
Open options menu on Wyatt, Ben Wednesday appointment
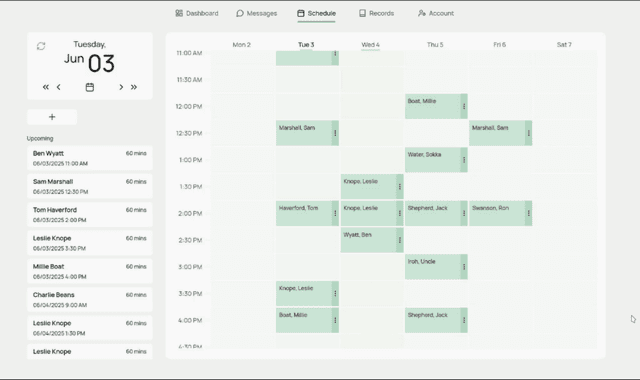(400, 240)
